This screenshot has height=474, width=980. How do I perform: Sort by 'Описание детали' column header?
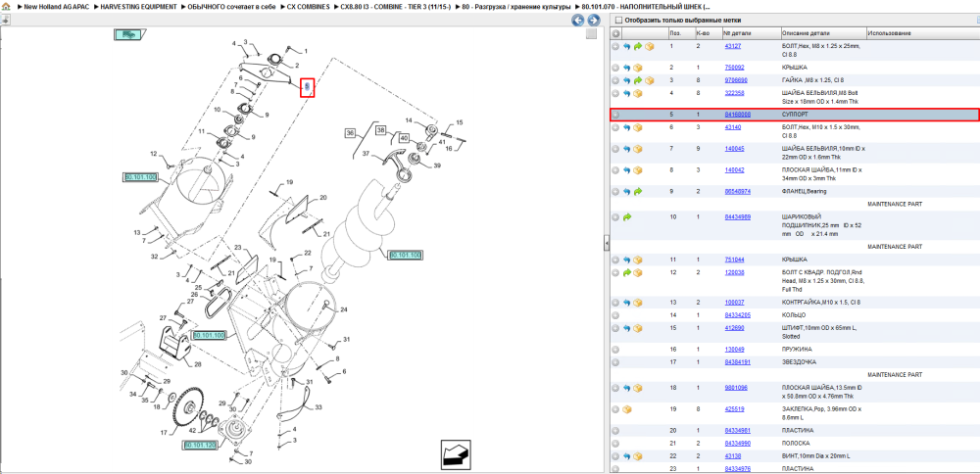[x=822, y=33]
